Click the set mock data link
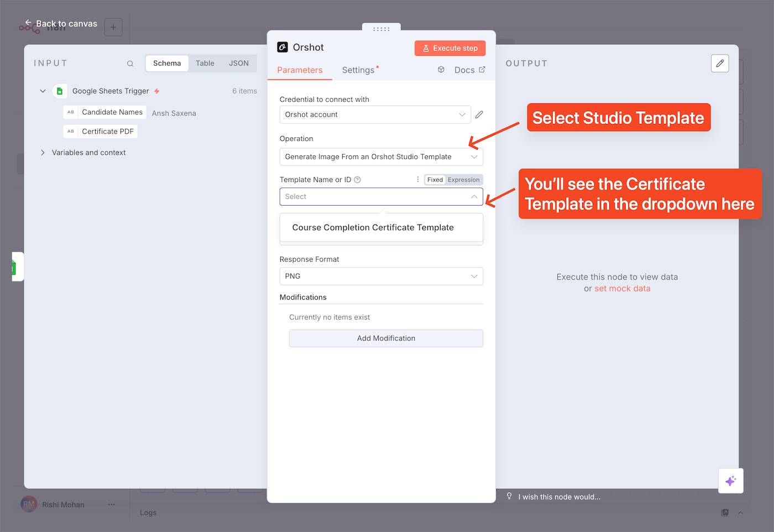774x532 pixels. coord(623,289)
